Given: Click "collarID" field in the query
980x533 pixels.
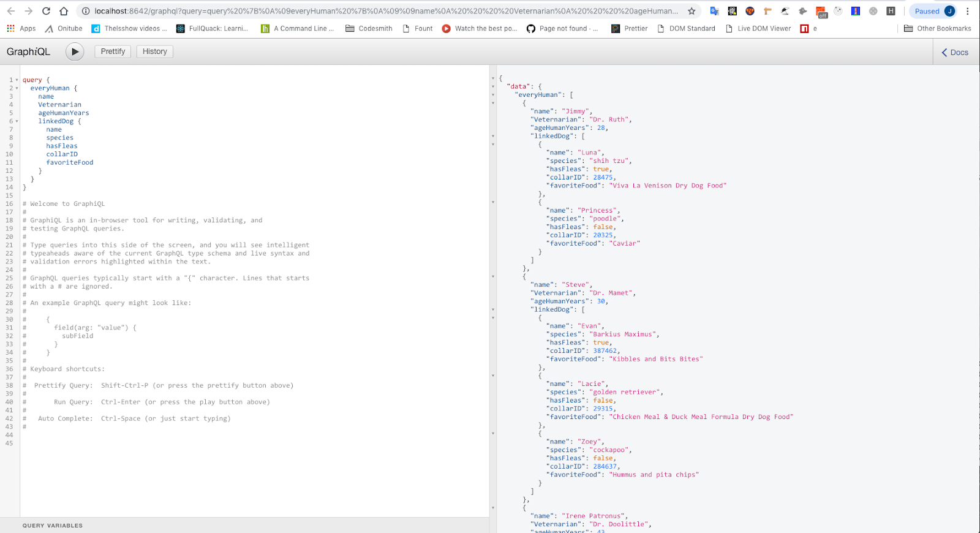Looking at the screenshot, I should 62,154.
